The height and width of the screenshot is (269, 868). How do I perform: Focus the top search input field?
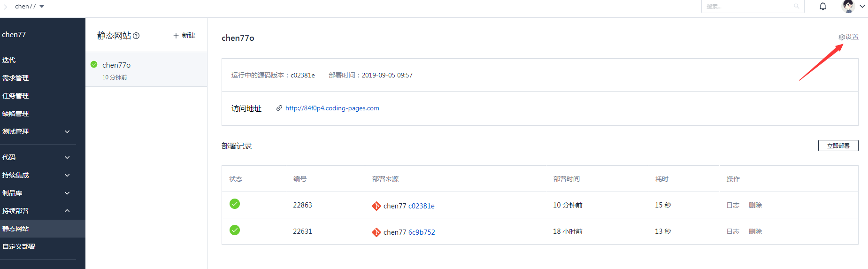753,6
